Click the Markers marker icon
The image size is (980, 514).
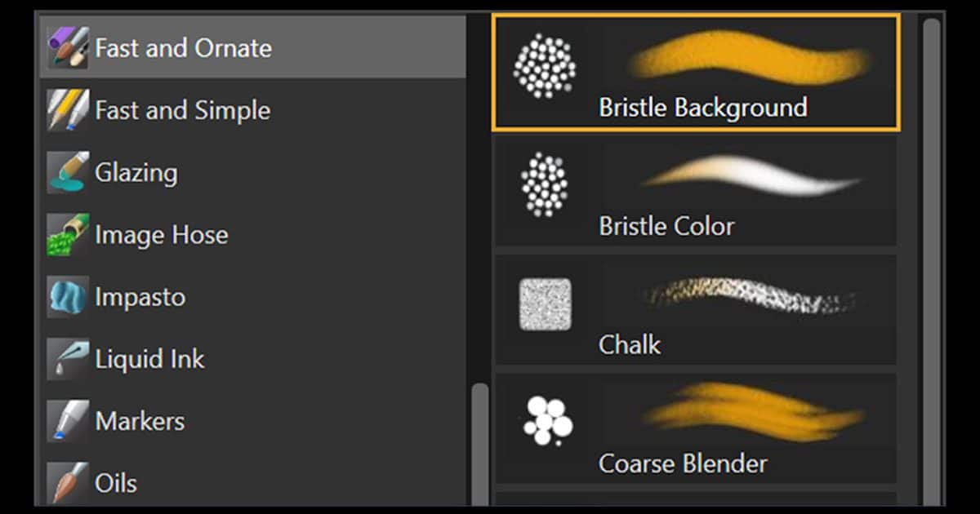69,420
